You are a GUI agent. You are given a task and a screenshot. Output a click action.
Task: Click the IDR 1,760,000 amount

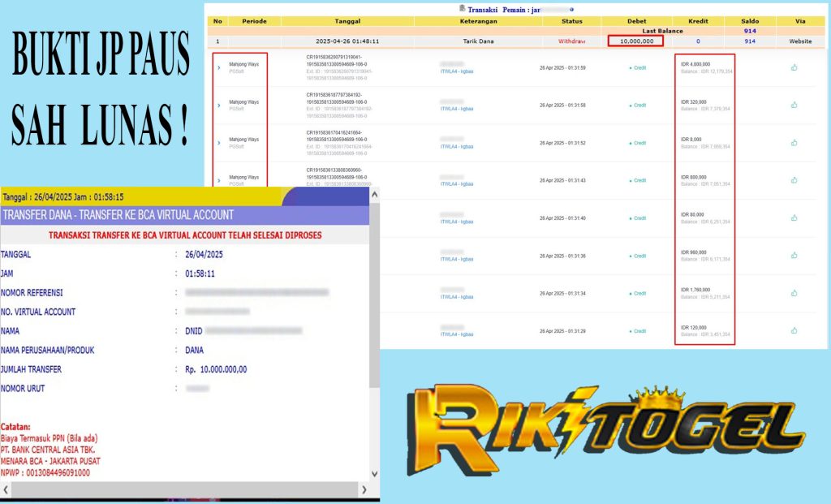[x=695, y=290]
